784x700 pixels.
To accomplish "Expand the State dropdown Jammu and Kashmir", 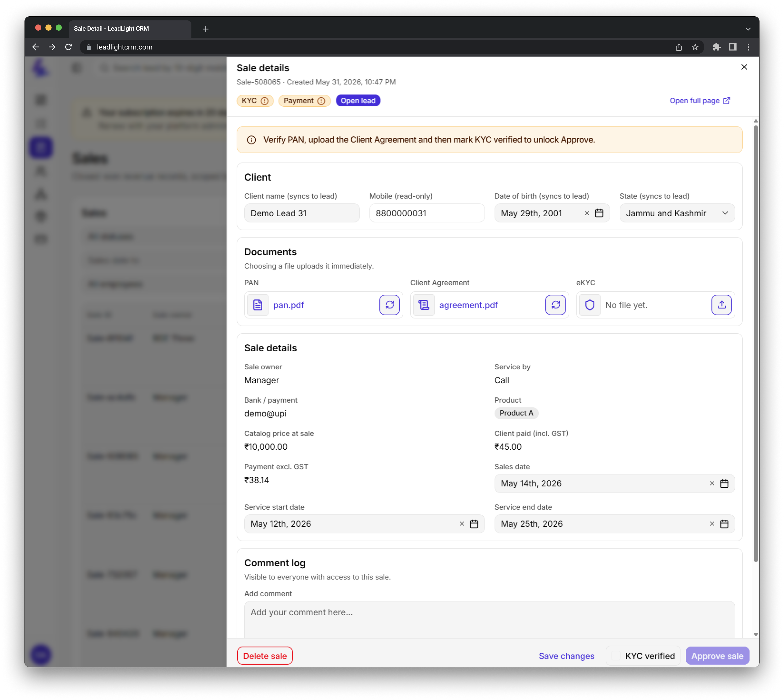I will 677,213.
